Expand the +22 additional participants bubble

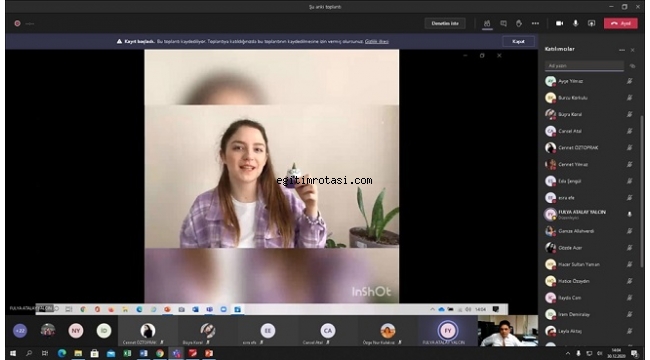[x=20, y=331]
